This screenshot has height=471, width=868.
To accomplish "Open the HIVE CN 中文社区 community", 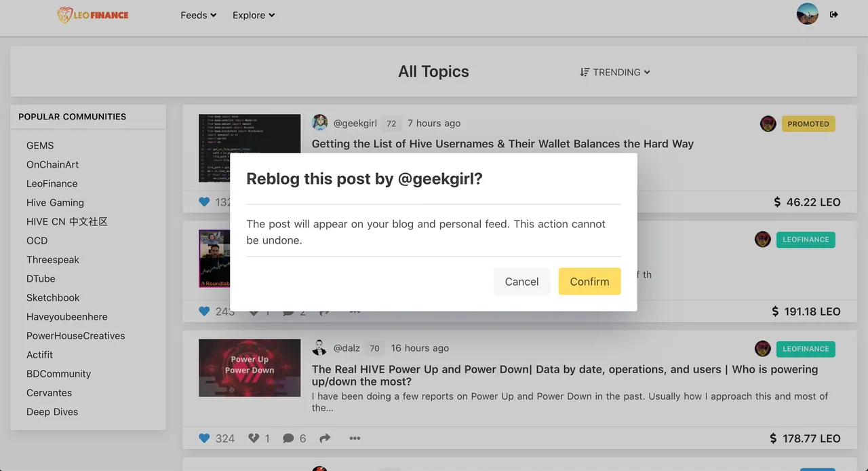I will 67,221.
